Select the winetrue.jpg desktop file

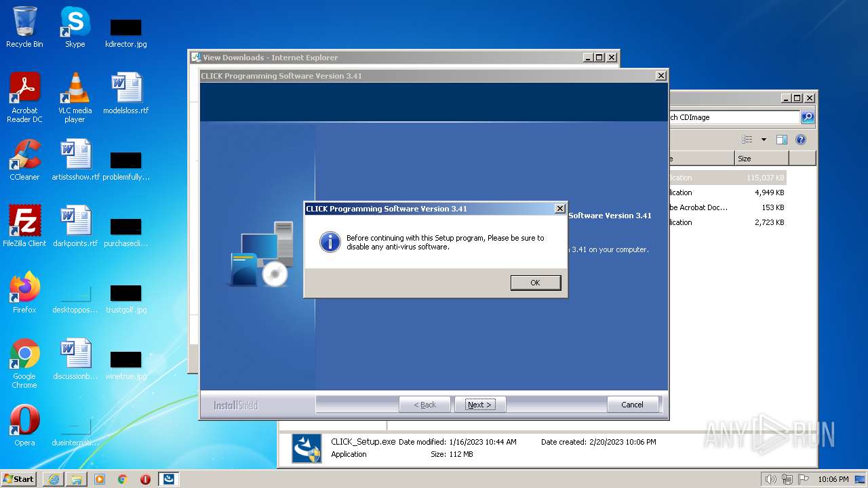pyautogui.click(x=126, y=365)
